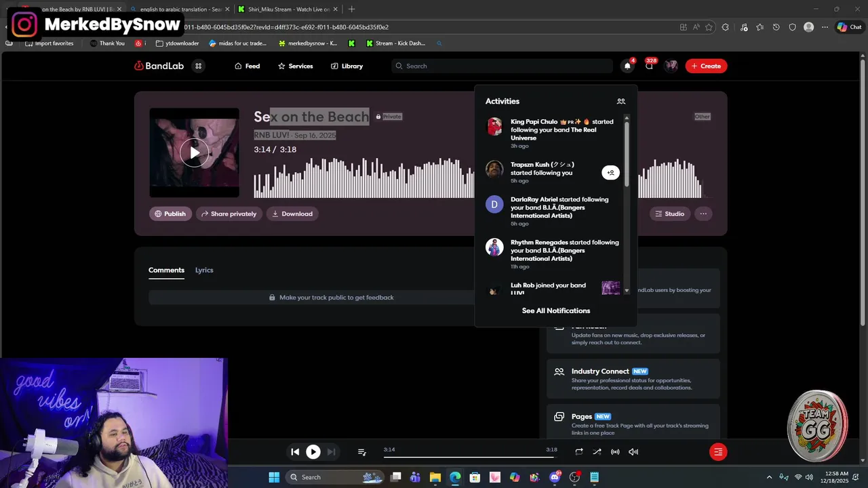This screenshot has width=868, height=488.
Task: Click Share privately button
Action: pos(229,213)
